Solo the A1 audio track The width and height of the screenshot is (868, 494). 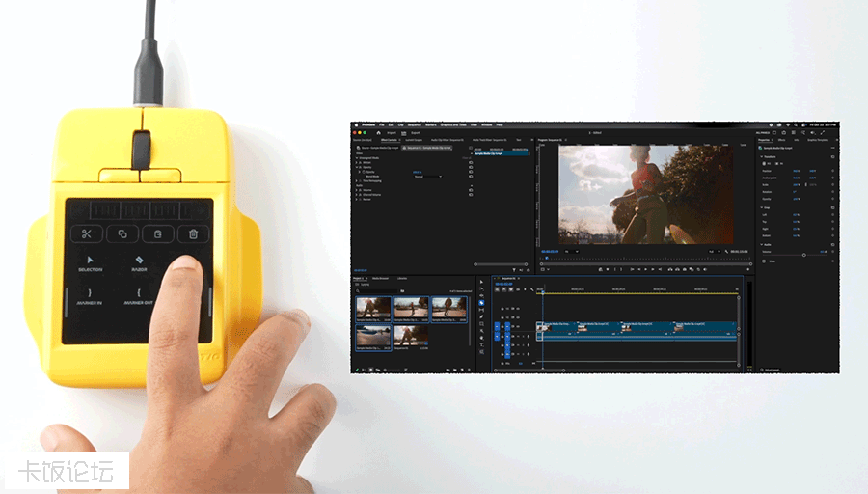click(x=523, y=336)
